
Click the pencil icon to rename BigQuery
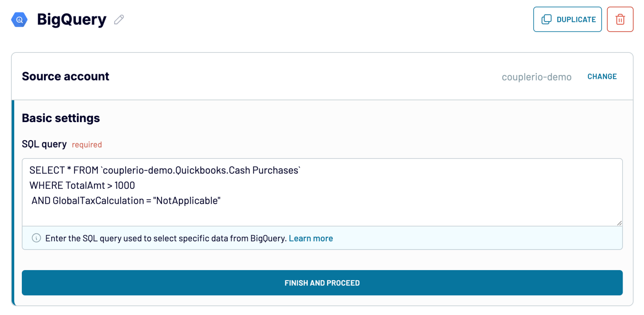[x=119, y=20]
